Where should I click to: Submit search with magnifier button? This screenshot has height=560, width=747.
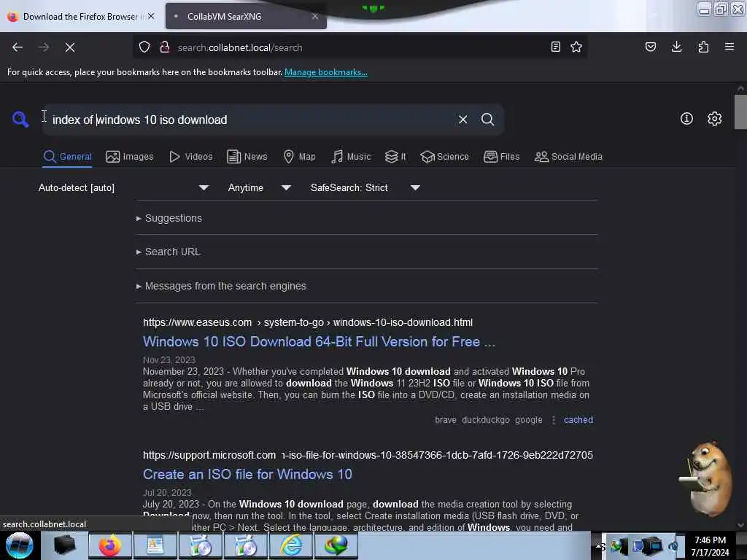pos(487,120)
